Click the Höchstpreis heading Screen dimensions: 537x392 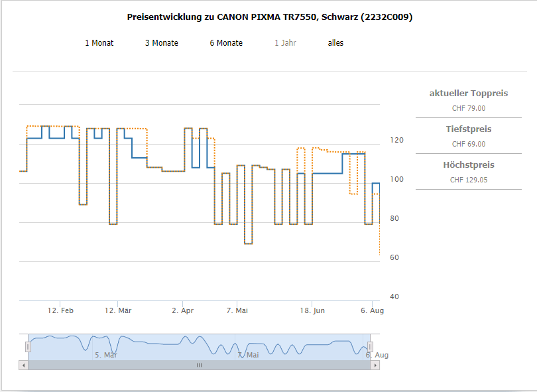(x=468, y=165)
